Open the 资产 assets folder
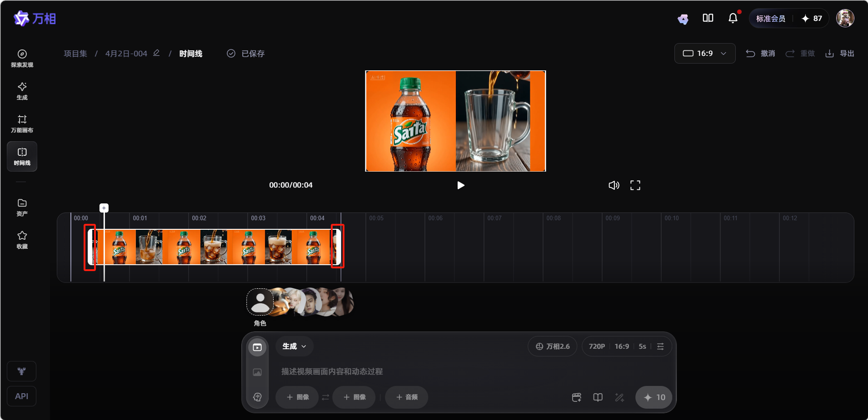This screenshot has width=868, height=420. [22, 208]
